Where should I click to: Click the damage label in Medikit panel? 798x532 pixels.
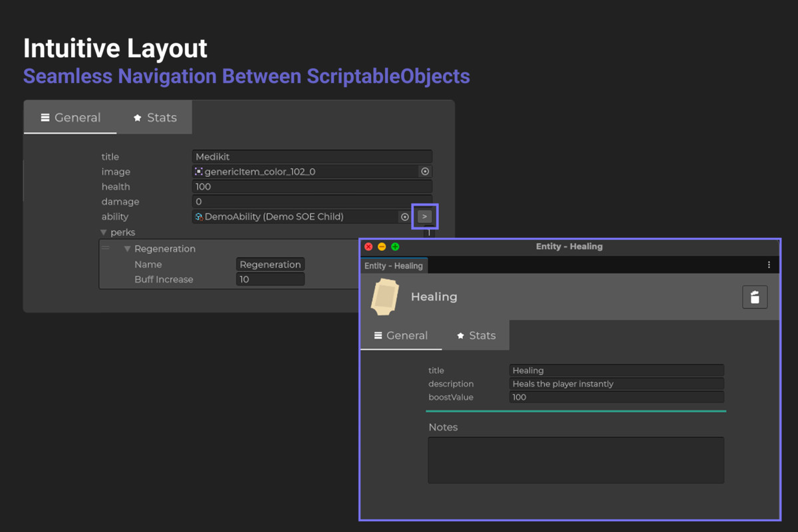[120, 201]
